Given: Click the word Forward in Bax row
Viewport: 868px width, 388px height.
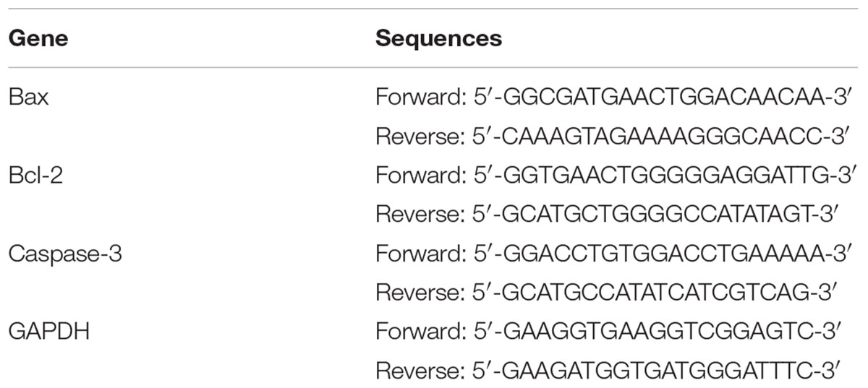Looking at the screenshot, I should click(420, 98).
